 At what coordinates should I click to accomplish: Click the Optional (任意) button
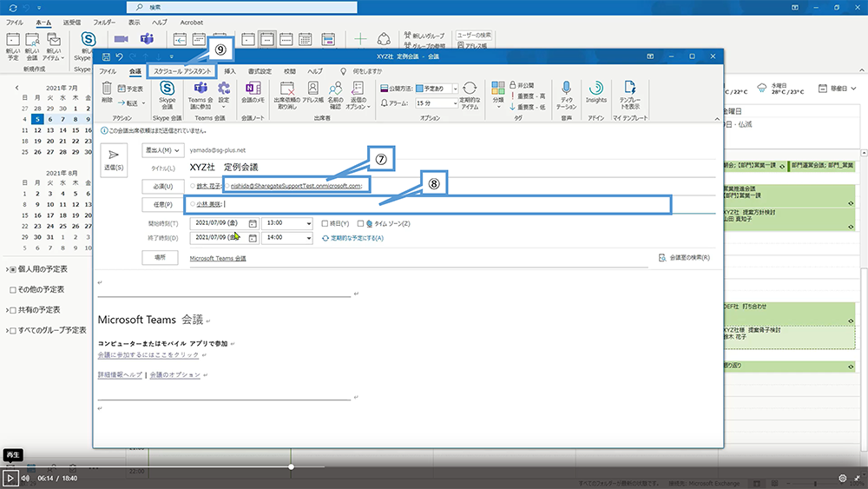point(163,205)
